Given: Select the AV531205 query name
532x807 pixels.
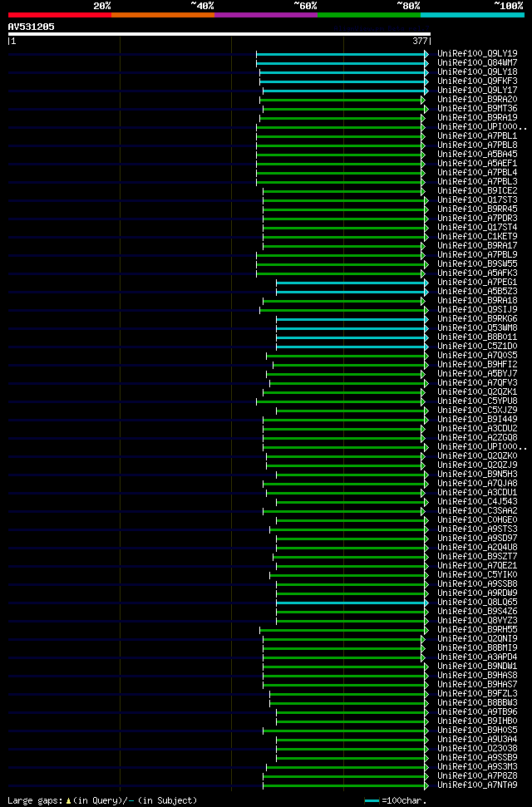Looking at the screenshot, I should [31, 27].
